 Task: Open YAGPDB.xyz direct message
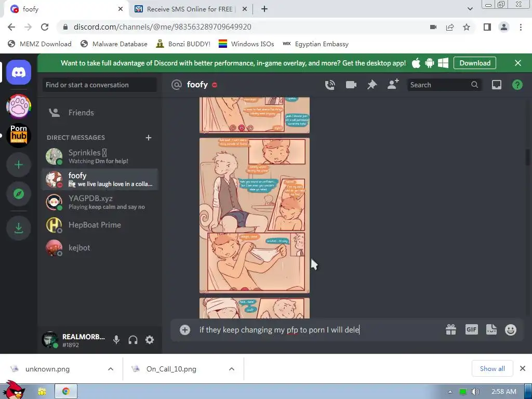tap(100, 202)
